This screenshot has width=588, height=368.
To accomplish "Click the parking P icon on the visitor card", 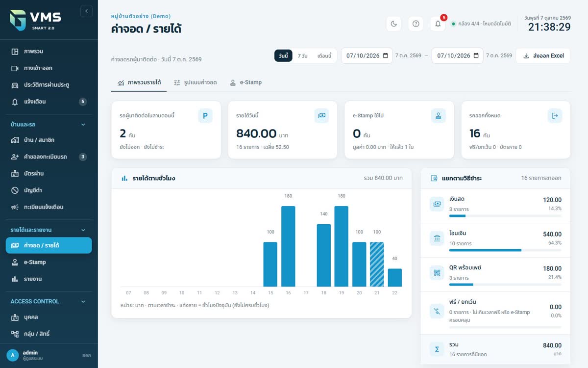I will coord(205,116).
